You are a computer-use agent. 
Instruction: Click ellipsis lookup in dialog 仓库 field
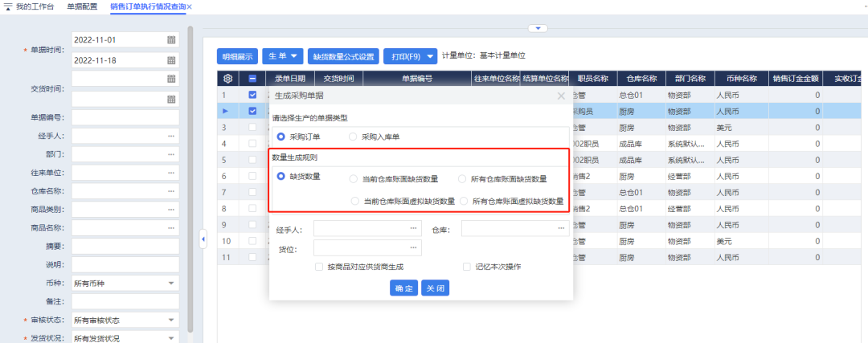(561, 229)
